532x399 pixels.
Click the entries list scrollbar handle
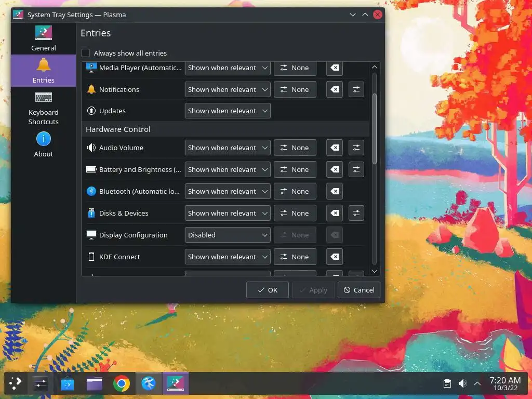pos(375,129)
